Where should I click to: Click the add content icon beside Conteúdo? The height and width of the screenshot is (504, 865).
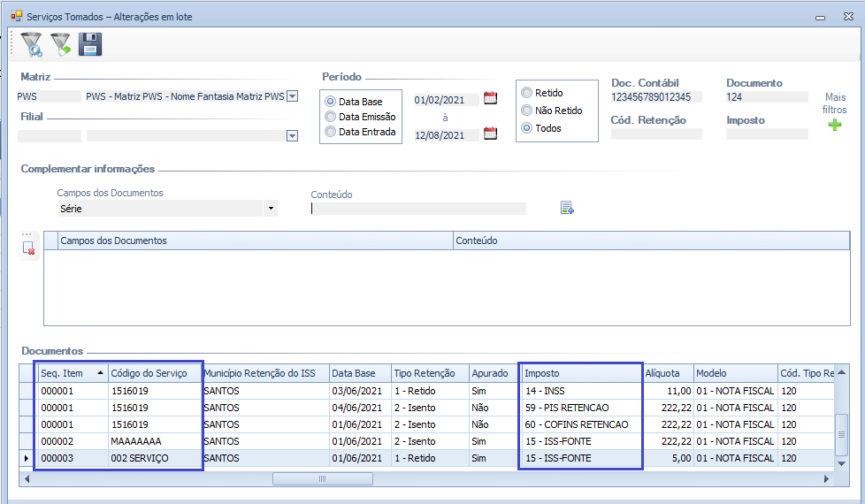point(567,208)
